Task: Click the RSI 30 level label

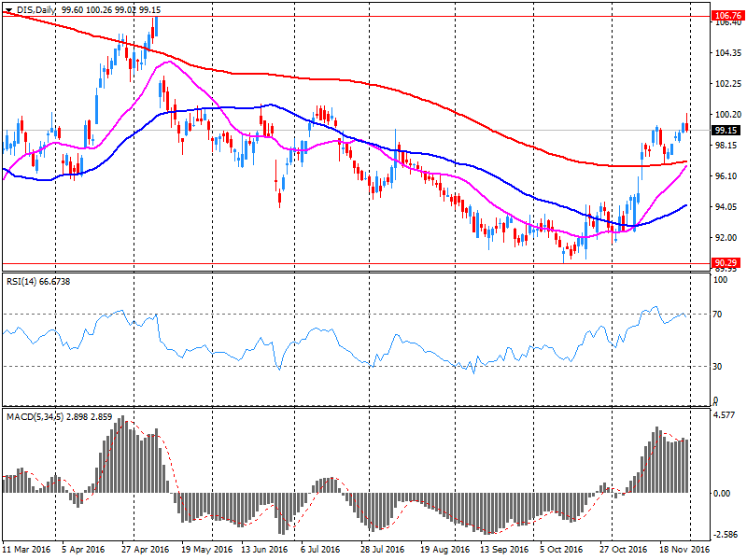Action: coord(718,367)
